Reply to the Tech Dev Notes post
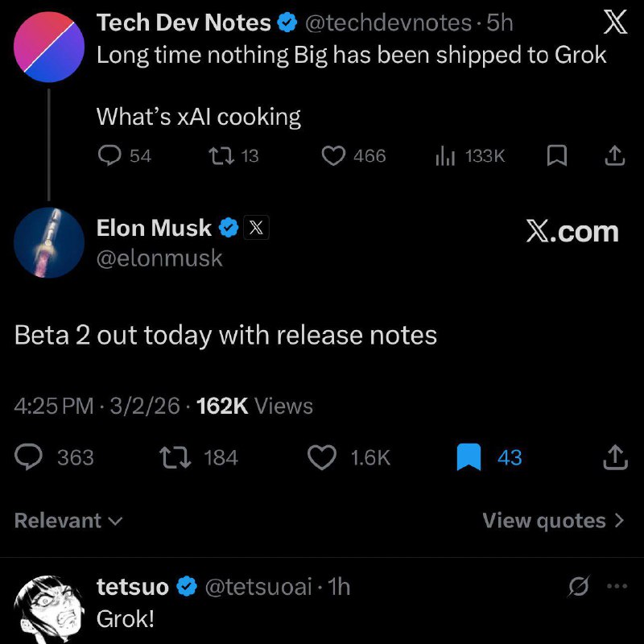 [x=109, y=155]
